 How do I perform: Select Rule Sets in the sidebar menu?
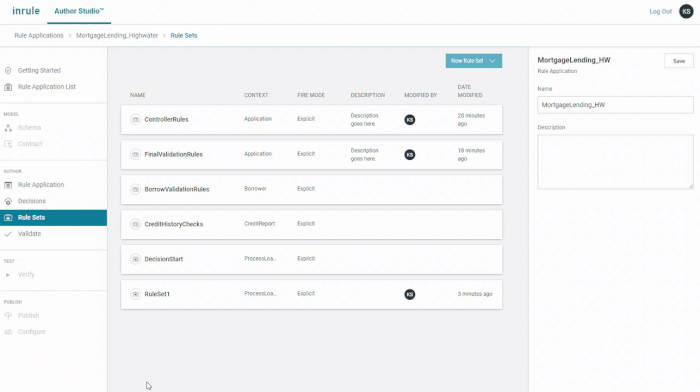tap(53, 217)
